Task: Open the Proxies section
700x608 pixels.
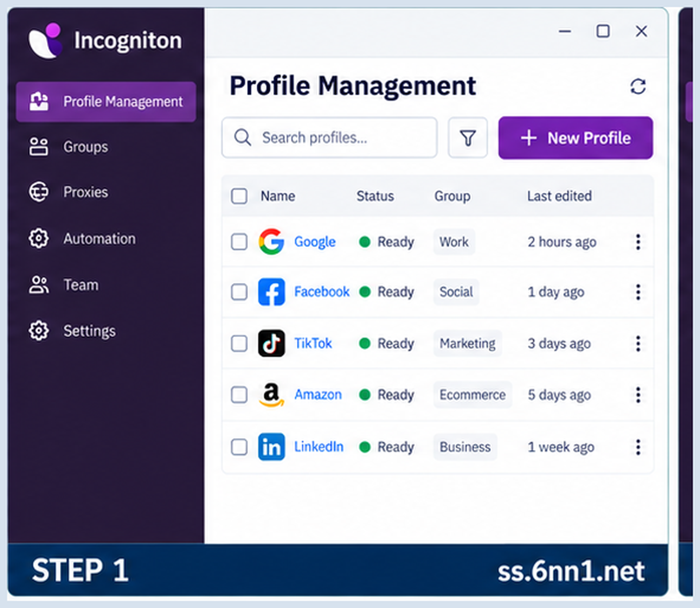Action: pyautogui.click(x=85, y=192)
